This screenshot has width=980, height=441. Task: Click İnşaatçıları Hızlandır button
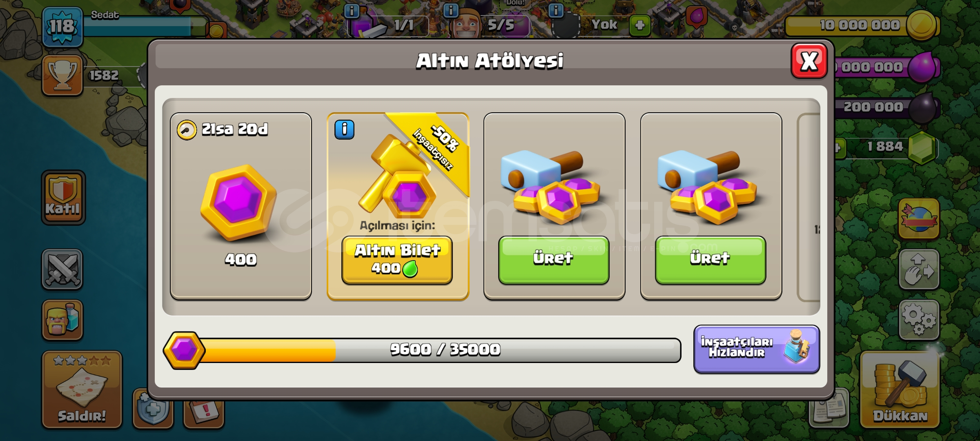coord(756,349)
